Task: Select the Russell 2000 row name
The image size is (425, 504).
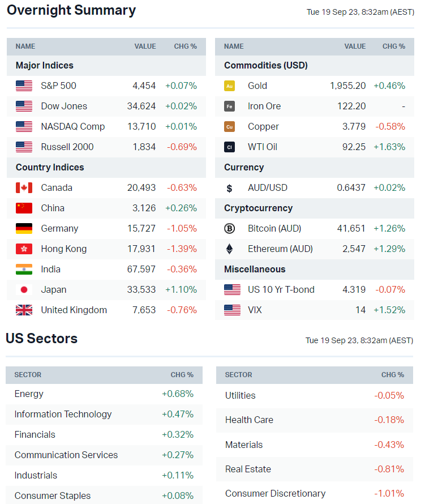Action: coord(67,147)
